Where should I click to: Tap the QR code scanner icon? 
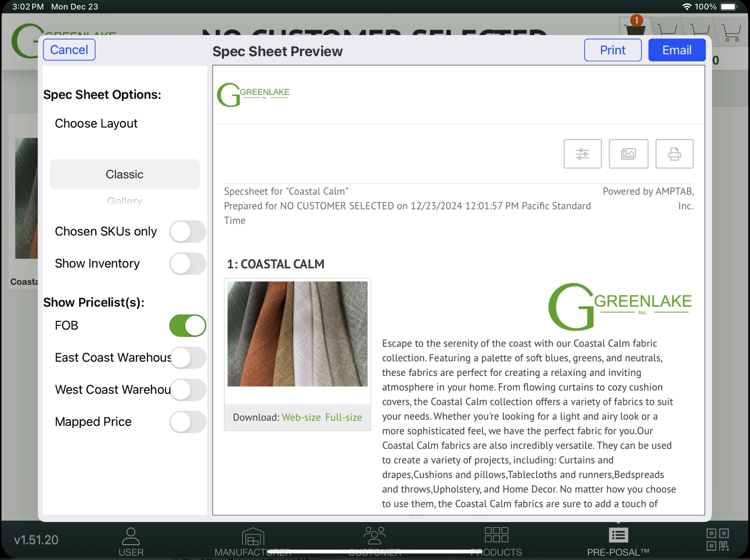717,539
